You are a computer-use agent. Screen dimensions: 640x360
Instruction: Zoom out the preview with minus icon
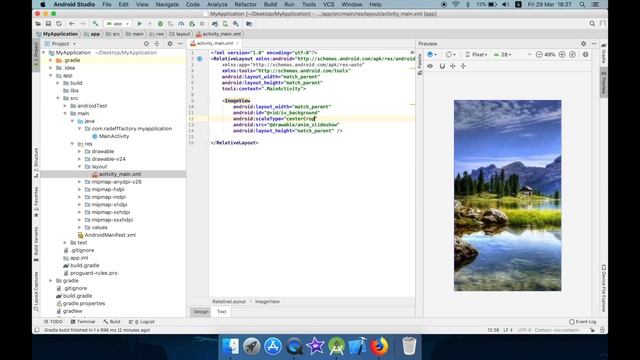point(539,54)
